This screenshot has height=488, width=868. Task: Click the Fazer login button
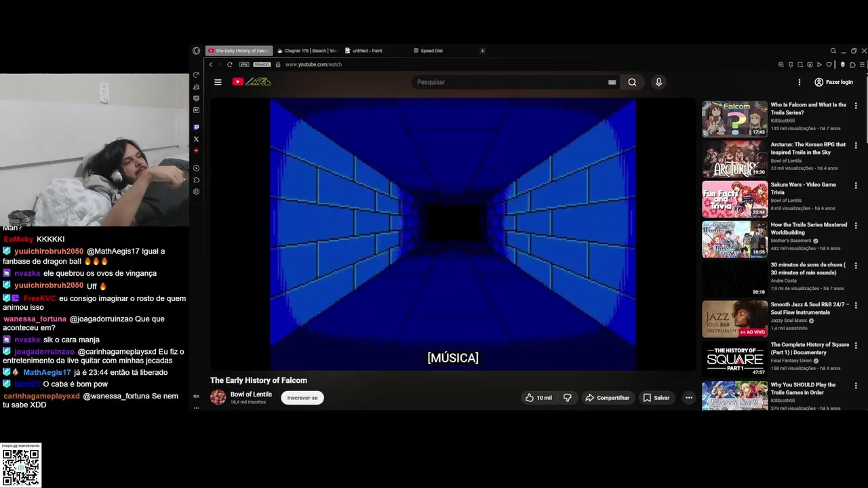coord(833,82)
